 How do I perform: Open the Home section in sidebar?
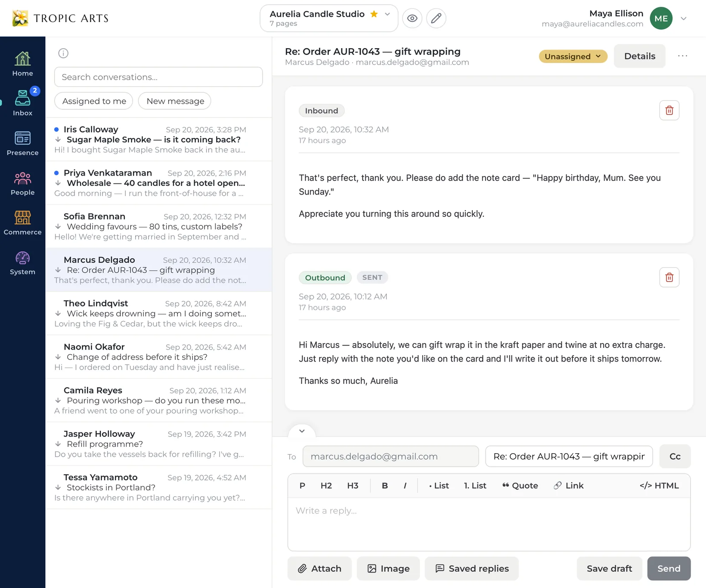22,64
